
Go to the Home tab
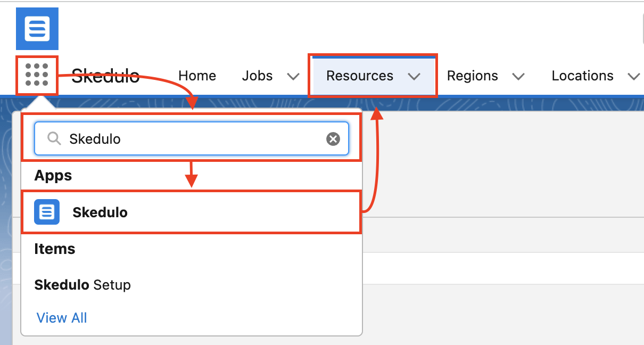[197, 76]
